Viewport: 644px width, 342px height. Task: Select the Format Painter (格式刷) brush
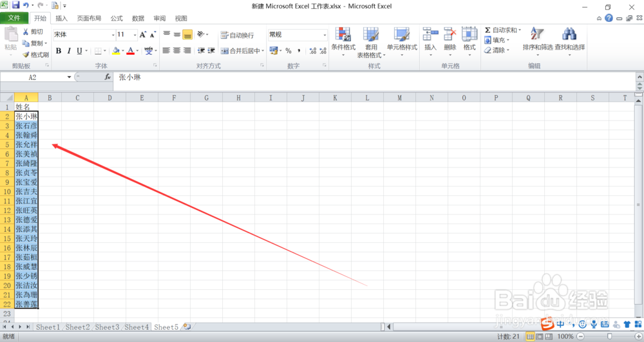(26, 55)
